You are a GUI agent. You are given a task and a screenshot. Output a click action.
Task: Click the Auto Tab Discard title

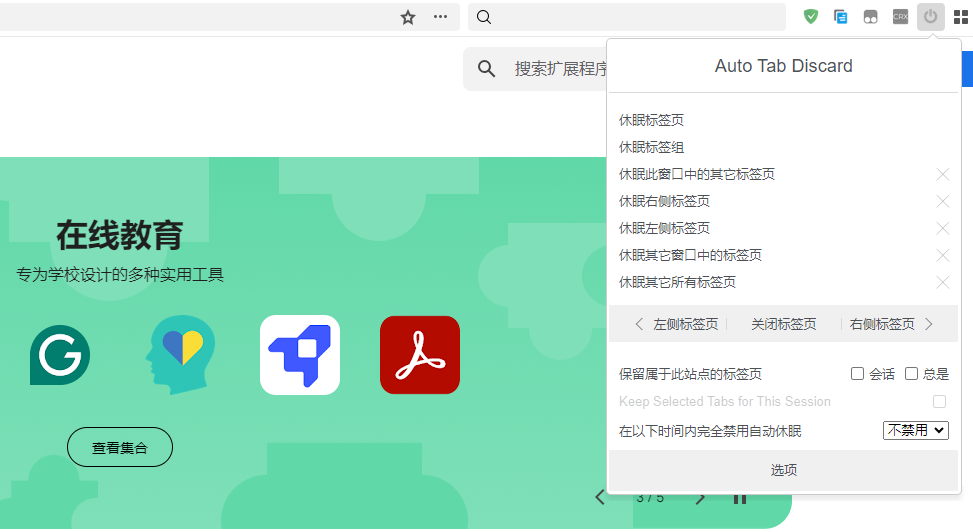pos(784,66)
